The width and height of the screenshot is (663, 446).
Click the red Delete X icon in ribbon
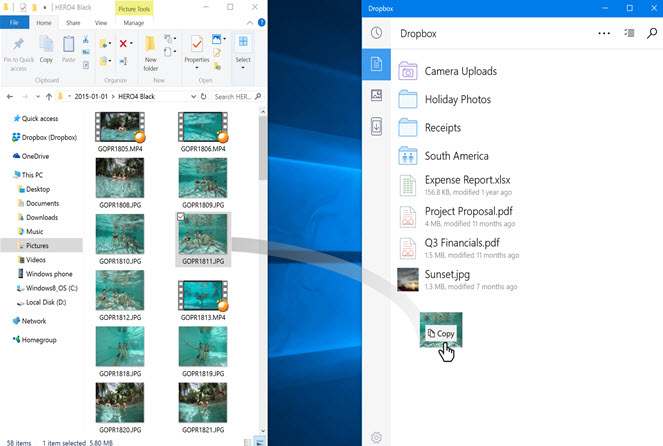coord(123,43)
